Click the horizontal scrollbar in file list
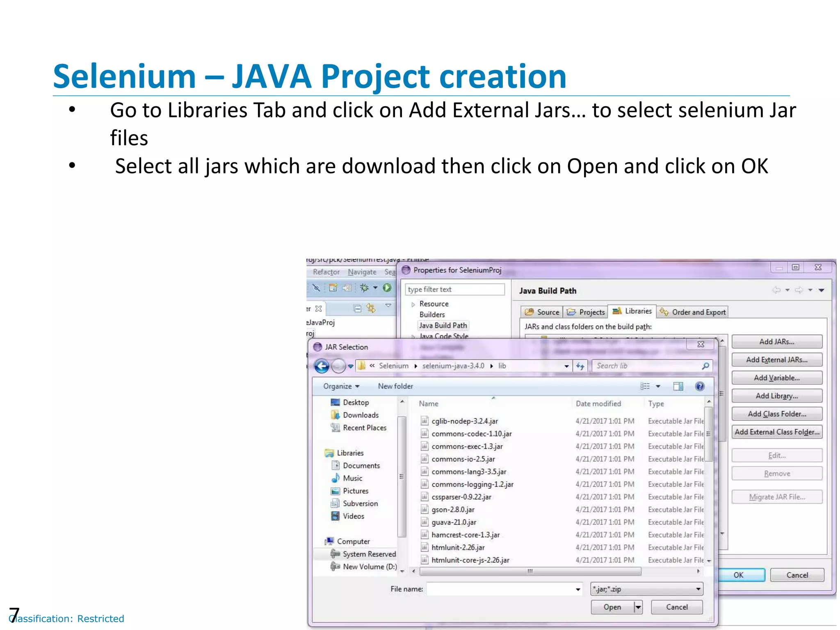The height and width of the screenshot is (630, 840). click(530, 571)
